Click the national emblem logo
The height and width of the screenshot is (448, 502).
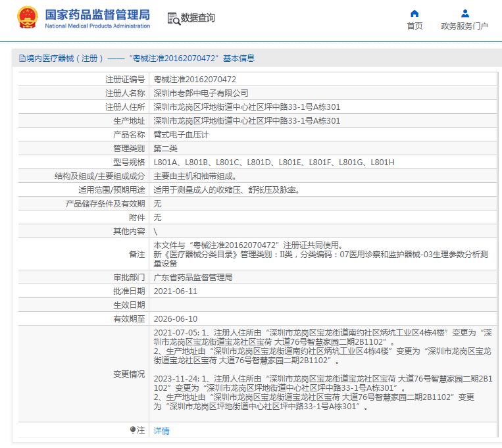click(28, 18)
